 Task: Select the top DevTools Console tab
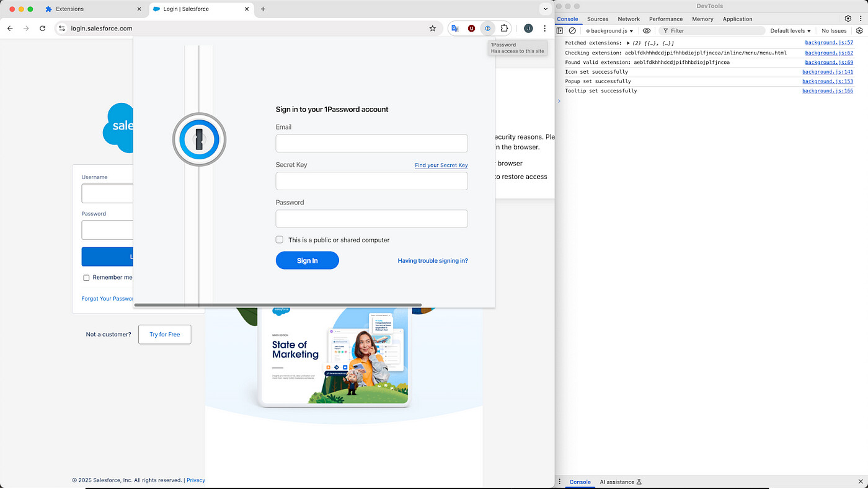click(x=567, y=19)
